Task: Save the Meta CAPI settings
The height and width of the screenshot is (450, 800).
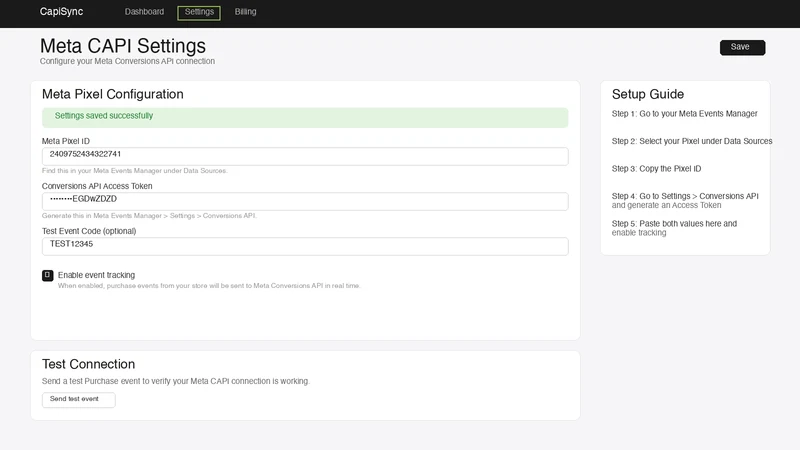Action: pyautogui.click(x=742, y=47)
